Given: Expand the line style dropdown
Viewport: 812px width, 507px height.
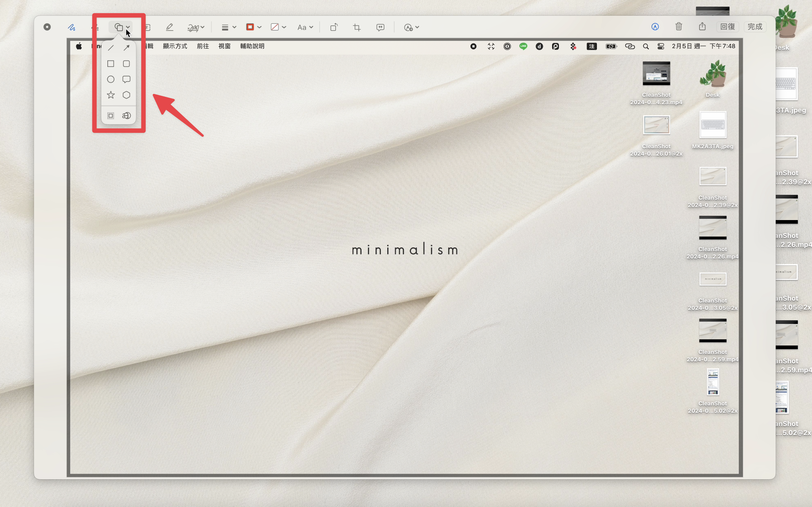Looking at the screenshot, I should point(229,27).
